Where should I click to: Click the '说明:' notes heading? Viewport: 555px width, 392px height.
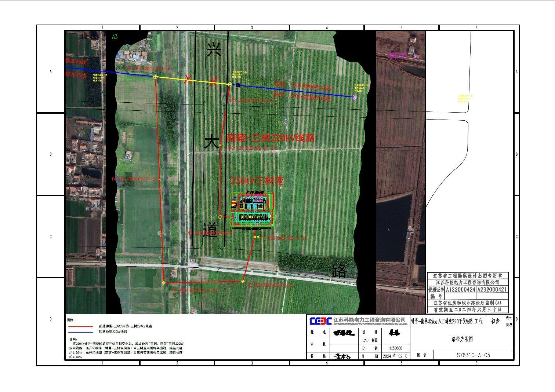73,339
